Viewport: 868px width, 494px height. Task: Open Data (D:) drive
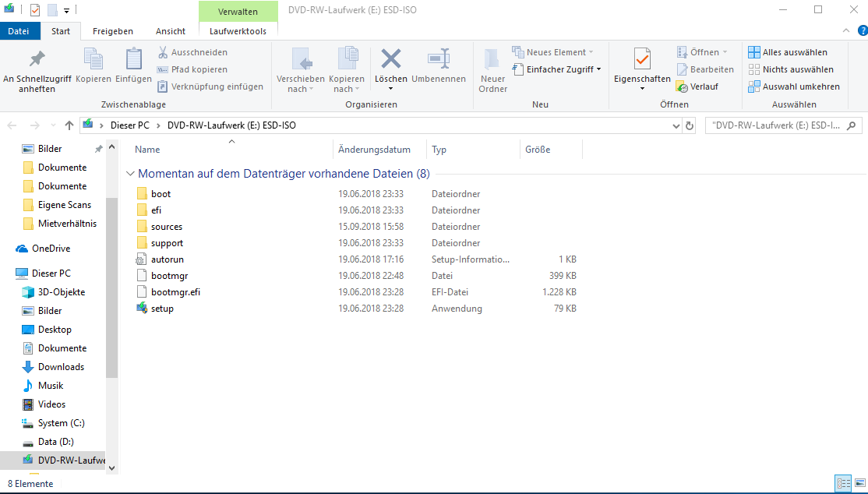pyautogui.click(x=55, y=442)
